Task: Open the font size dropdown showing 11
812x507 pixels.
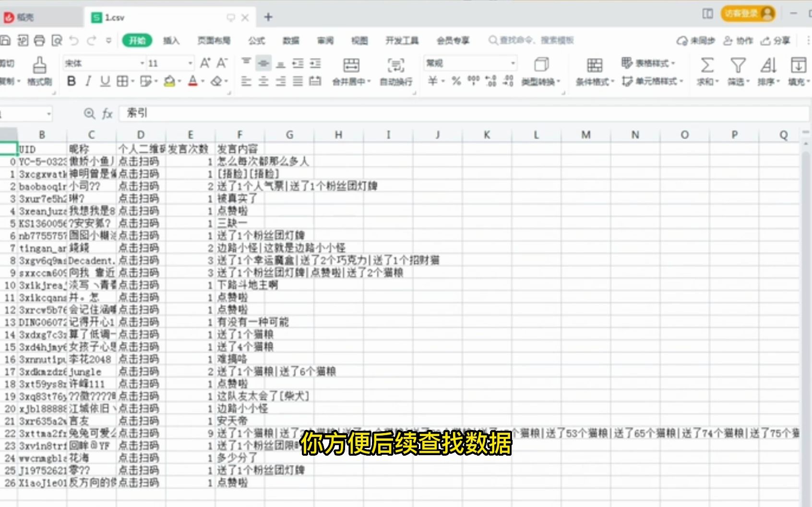Action: [190, 63]
